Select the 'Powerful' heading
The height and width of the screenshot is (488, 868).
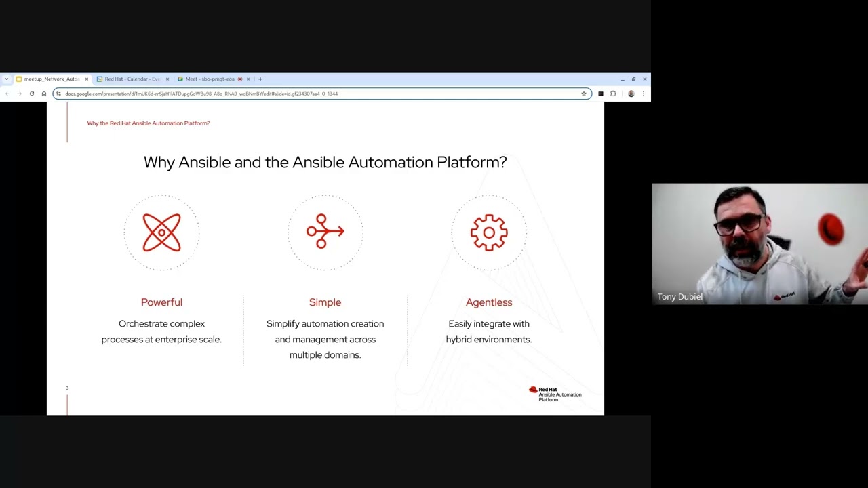(161, 302)
